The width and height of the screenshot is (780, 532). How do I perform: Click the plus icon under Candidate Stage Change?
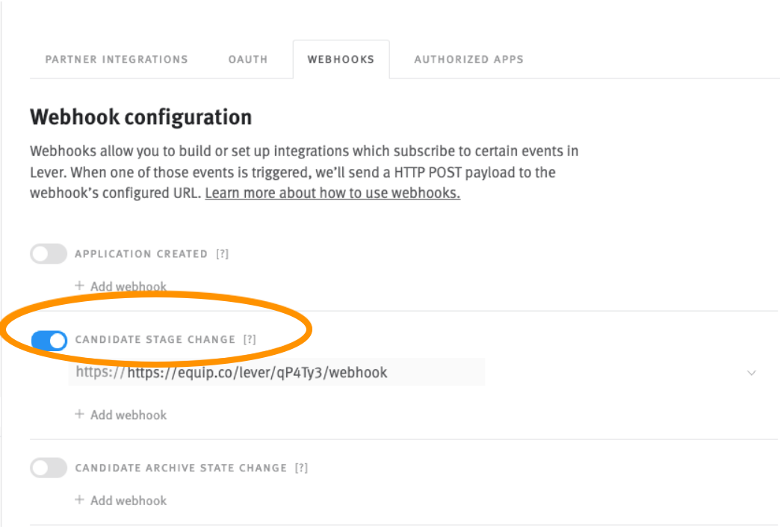coord(79,415)
